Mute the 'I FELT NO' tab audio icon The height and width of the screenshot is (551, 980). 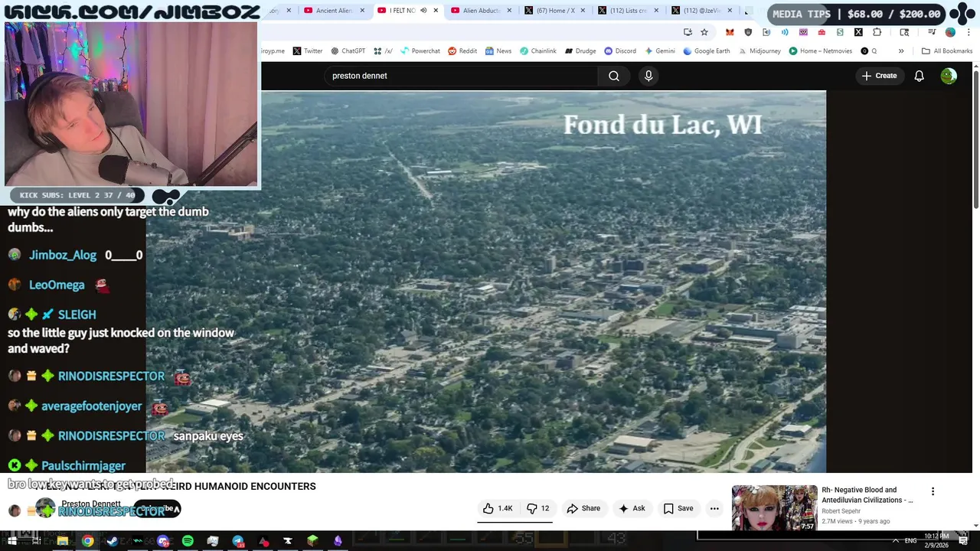(423, 11)
